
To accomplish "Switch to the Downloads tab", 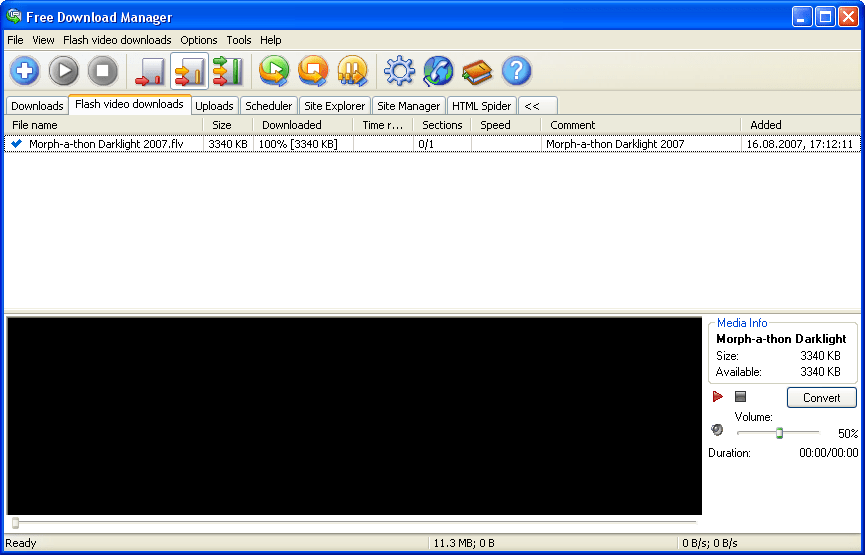I will click(x=37, y=106).
